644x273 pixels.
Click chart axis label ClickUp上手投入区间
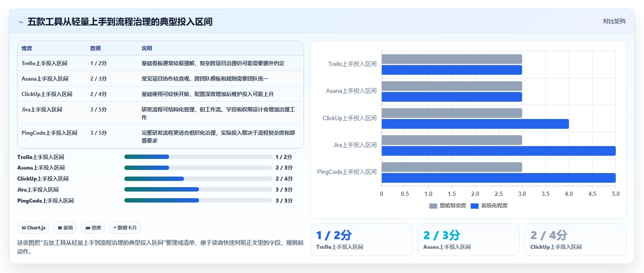[350, 118]
